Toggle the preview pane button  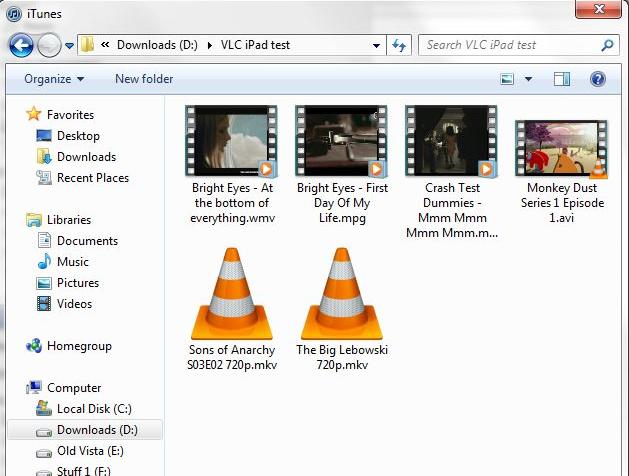point(562,79)
